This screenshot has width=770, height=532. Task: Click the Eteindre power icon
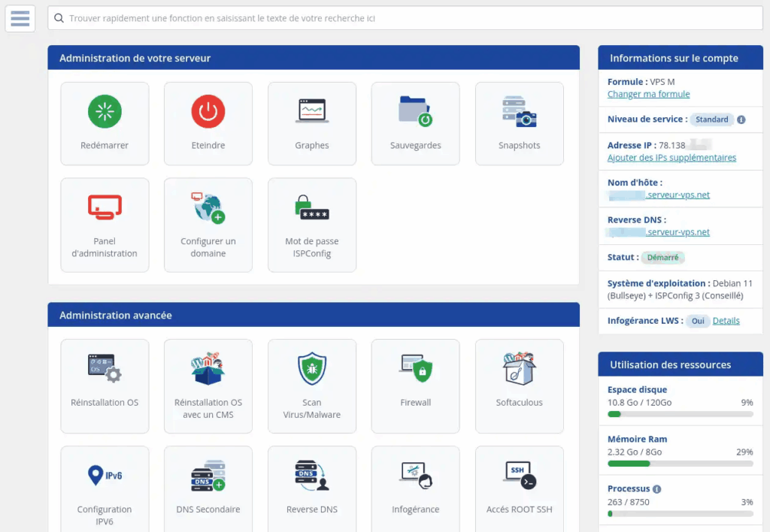pyautogui.click(x=208, y=111)
